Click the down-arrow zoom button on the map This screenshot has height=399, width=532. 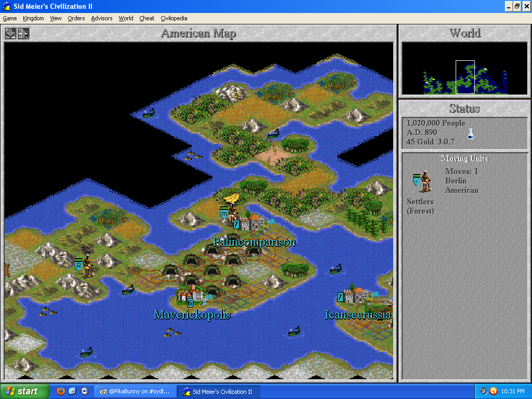click(11, 33)
